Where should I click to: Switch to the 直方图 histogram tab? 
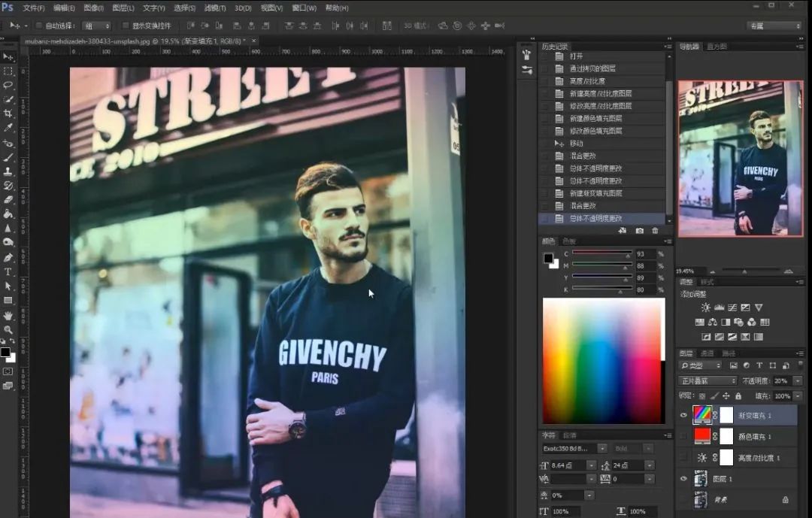(717, 47)
